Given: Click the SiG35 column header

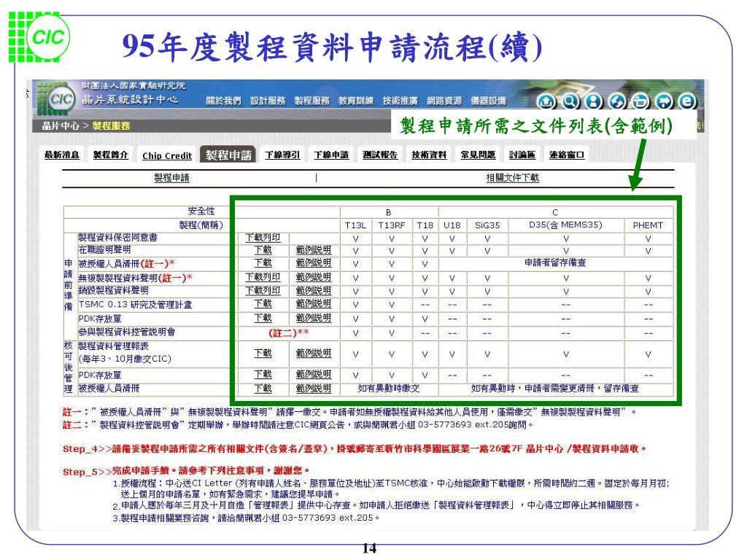Looking at the screenshot, I should tap(487, 225).
